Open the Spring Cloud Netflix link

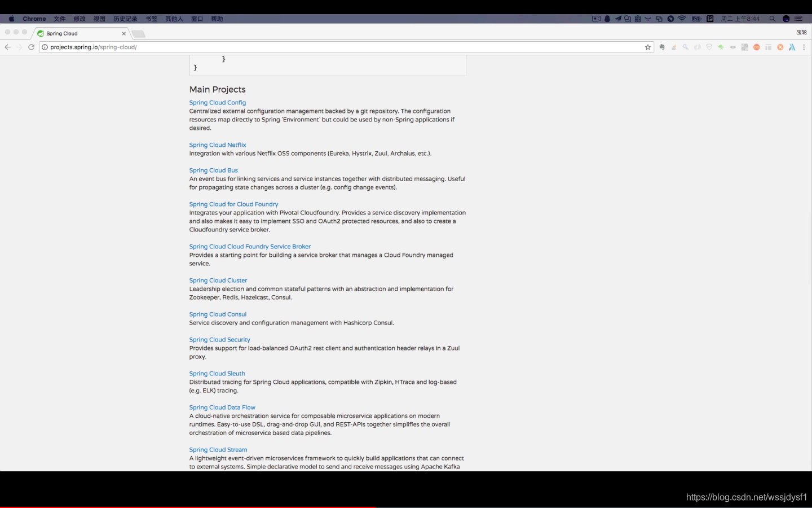[218, 145]
